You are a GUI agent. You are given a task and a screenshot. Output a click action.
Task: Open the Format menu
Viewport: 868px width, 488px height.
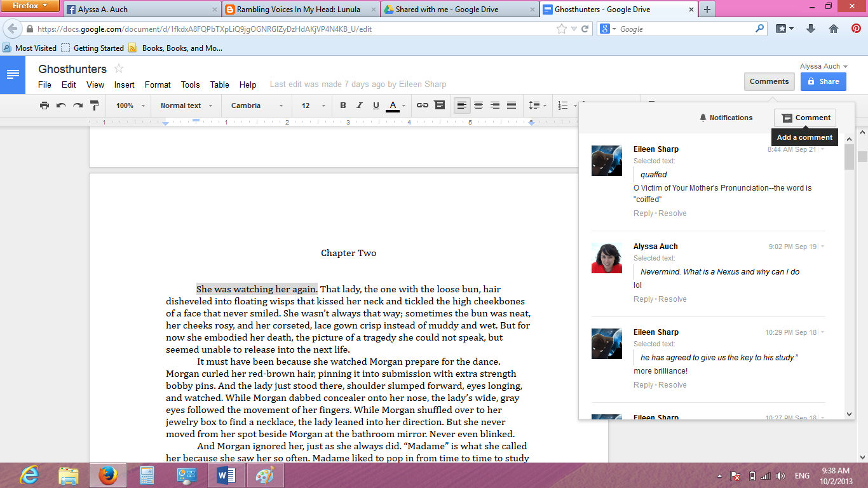[x=158, y=85]
